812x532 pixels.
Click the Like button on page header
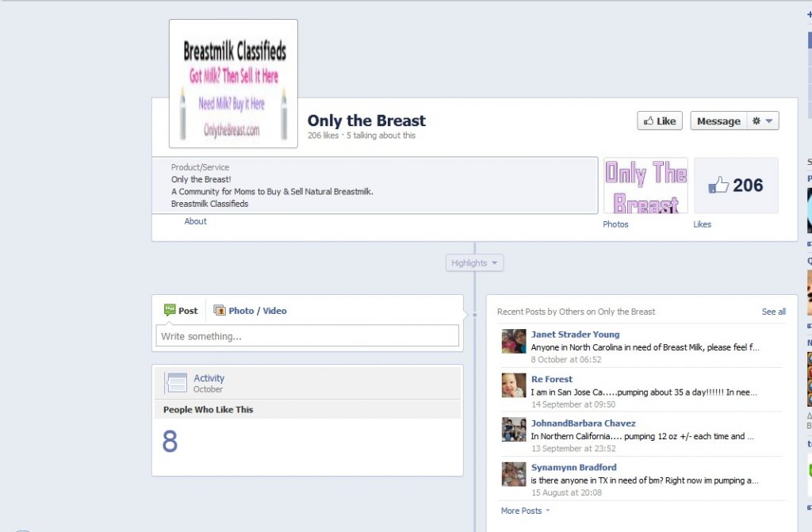[x=659, y=121]
